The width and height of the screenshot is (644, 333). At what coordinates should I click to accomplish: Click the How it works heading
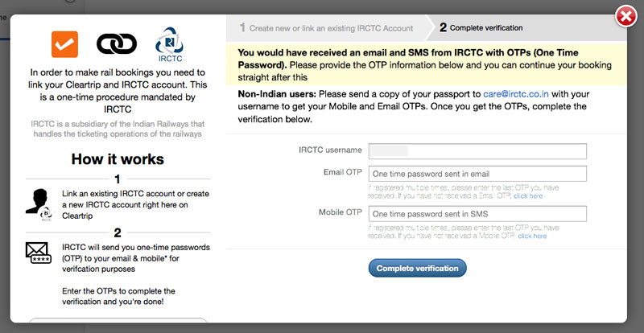tap(118, 159)
